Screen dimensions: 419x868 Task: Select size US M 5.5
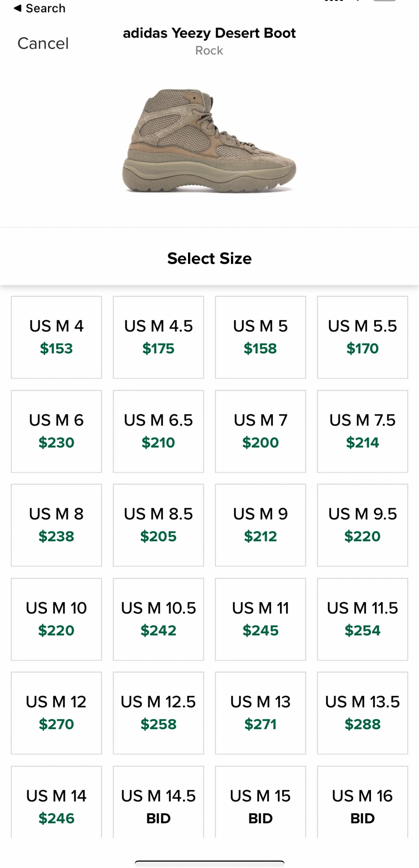(362, 337)
